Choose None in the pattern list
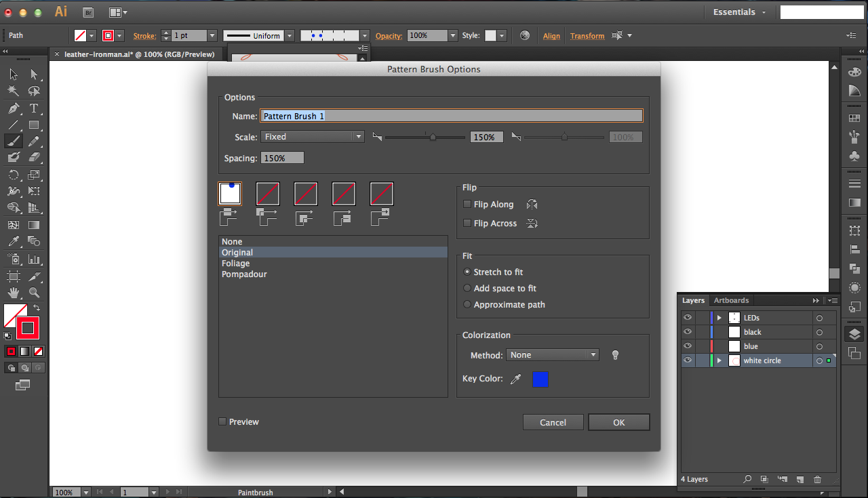The height and width of the screenshot is (498, 868). pos(333,242)
